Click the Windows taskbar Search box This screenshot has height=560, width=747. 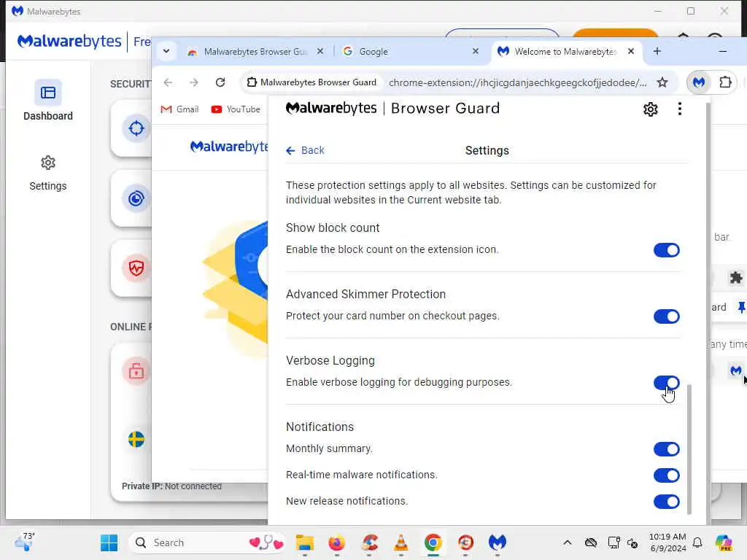point(206,542)
